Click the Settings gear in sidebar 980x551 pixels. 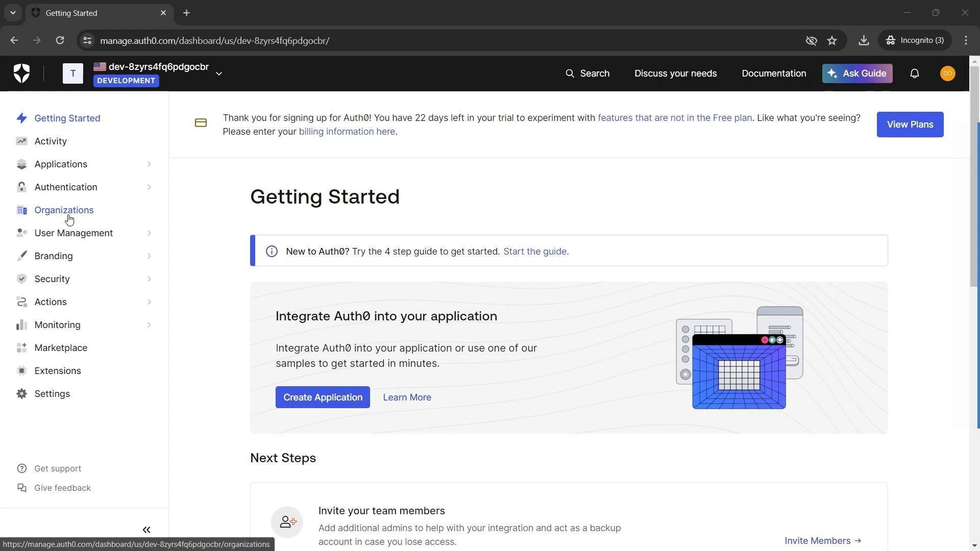pos(21,394)
